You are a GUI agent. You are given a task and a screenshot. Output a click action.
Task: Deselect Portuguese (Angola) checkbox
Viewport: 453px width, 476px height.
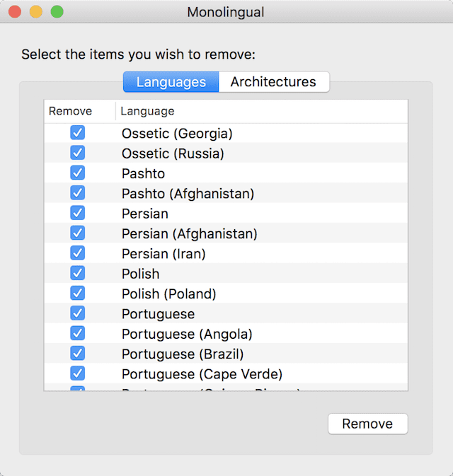(x=78, y=333)
